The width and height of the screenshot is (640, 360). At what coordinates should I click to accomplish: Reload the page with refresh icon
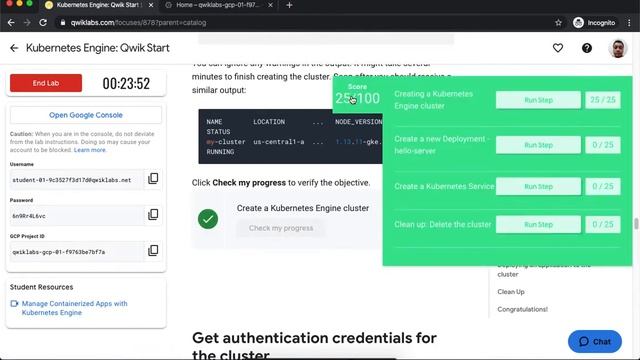(x=43, y=22)
